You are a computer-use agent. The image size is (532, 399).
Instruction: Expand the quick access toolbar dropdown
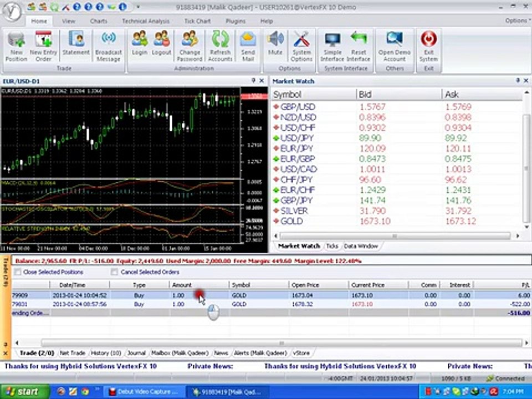click(x=138, y=7)
